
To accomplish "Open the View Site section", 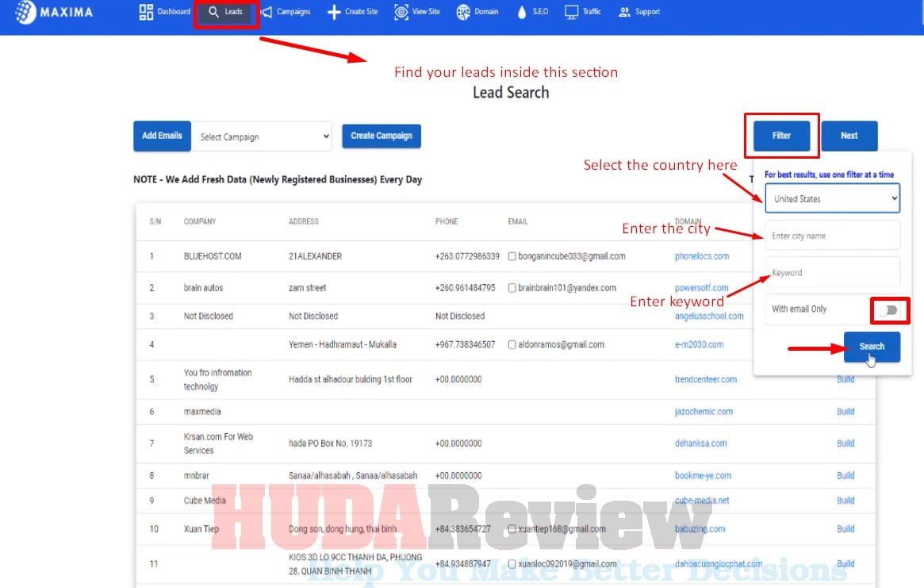I will [x=416, y=12].
